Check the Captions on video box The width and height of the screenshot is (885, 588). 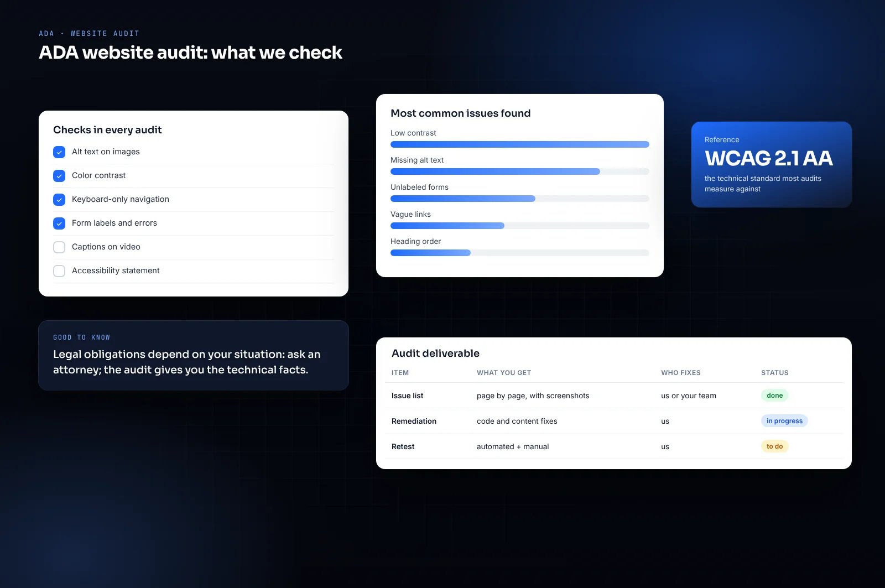click(59, 247)
